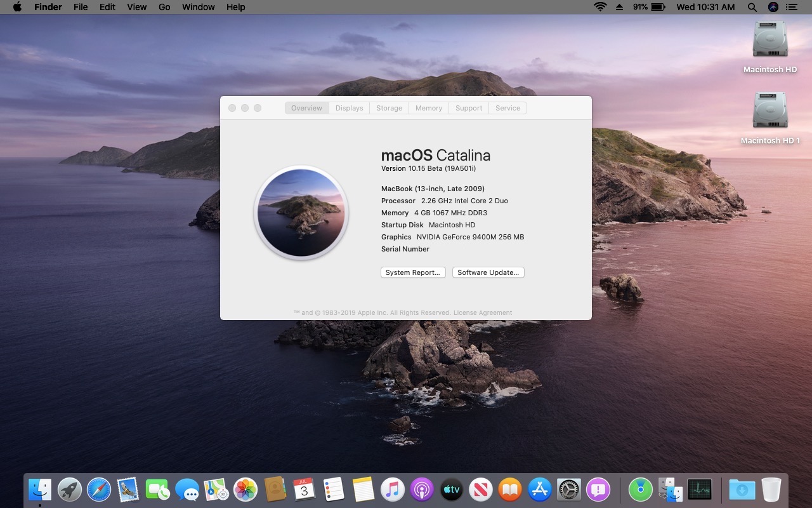Open Reminders list icon in Dock
Viewport: 812px width, 508px height.
click(x=334, y=490)
